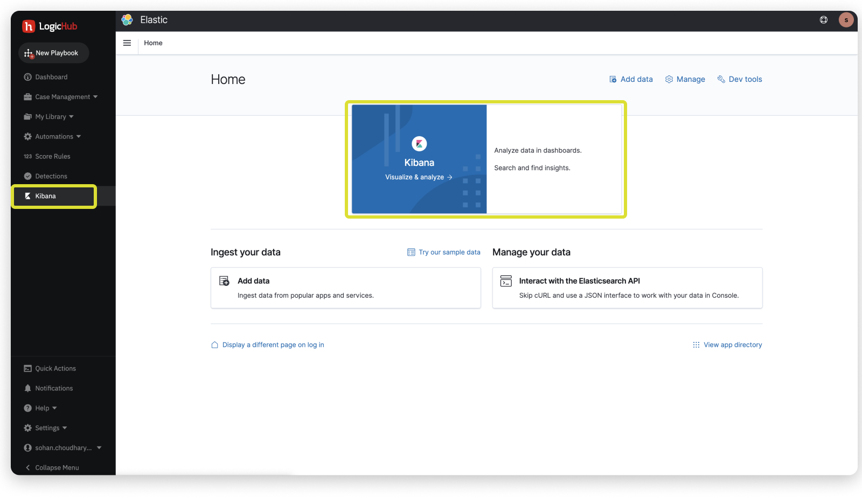Click the home outline icon
The image size is (862, 504).
click(x=214, y=345)
